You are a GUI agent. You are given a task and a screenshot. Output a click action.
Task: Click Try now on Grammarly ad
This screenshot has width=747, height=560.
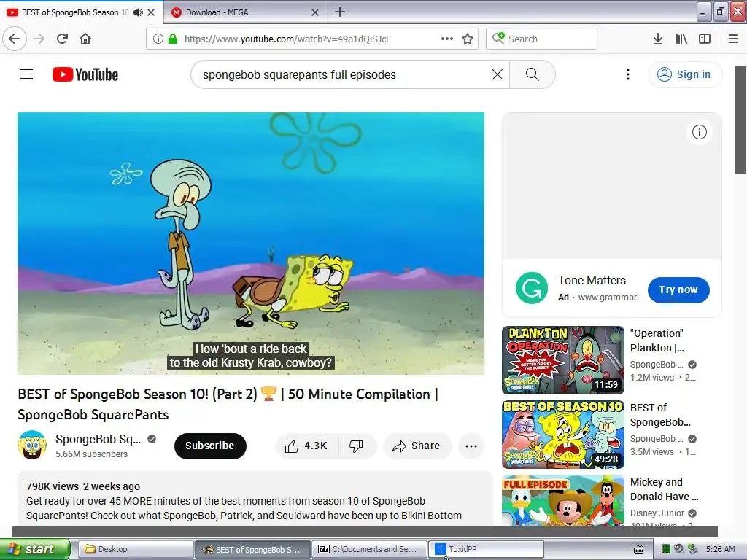(678, 289)
